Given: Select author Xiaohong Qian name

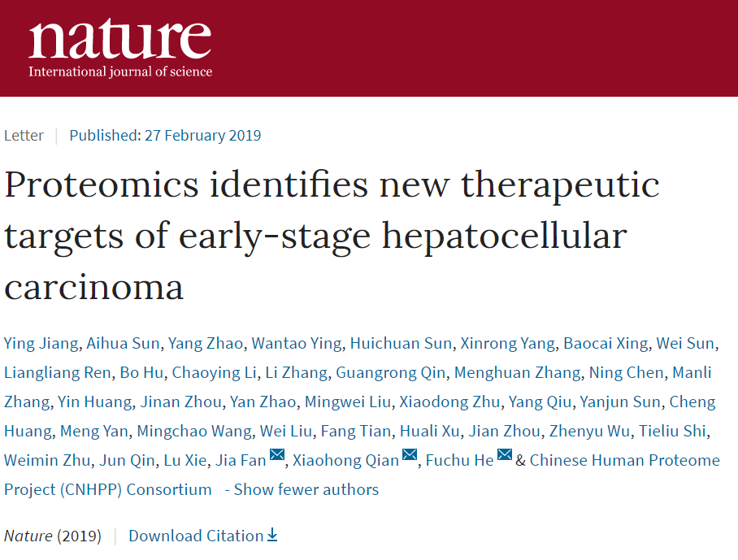Looking at the screenshot, I should point(346,460).
